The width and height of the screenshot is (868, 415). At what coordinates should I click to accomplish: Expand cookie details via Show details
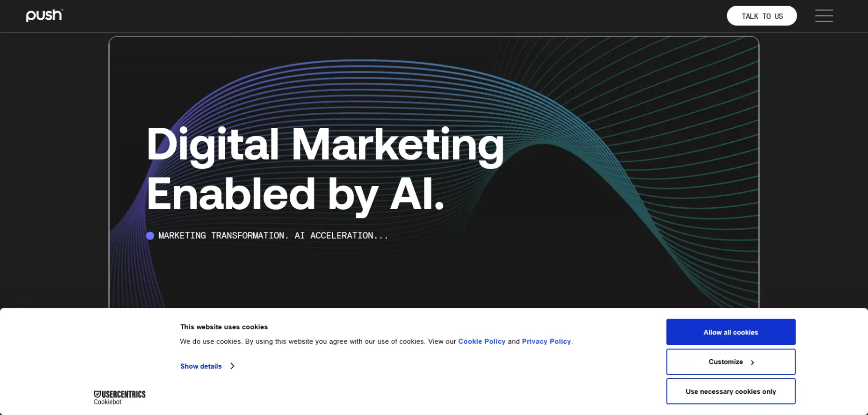(x=201, y=366)
